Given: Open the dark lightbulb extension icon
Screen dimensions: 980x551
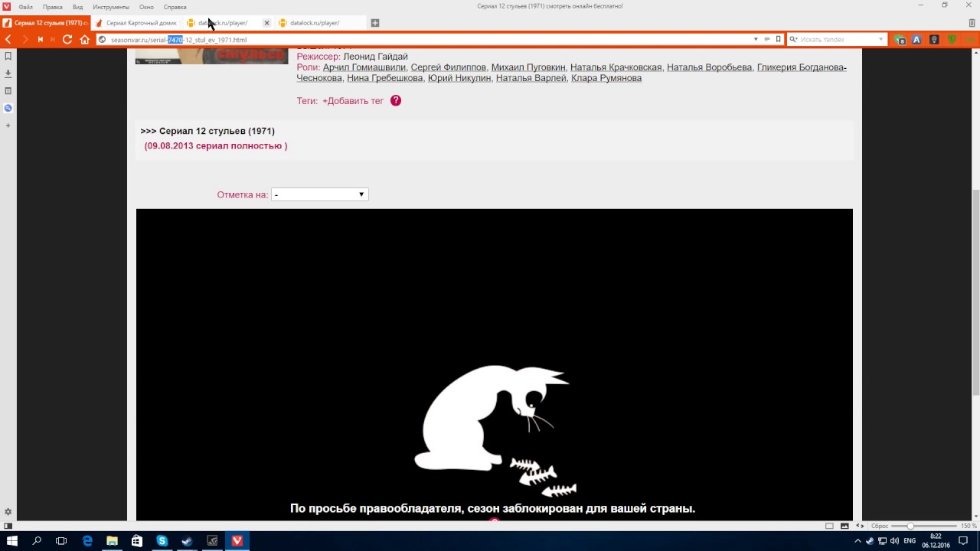Looking at the screenshot, I should coord(934,39).
